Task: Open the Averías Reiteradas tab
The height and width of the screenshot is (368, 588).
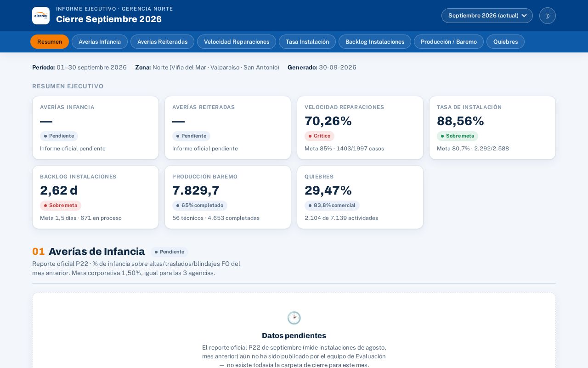Action: point(162,42)
